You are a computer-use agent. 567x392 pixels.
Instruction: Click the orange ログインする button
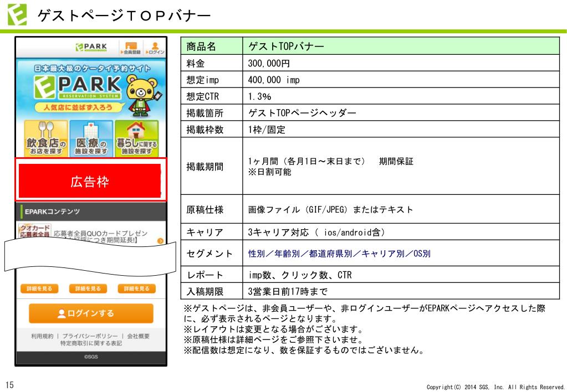point(91,313)
